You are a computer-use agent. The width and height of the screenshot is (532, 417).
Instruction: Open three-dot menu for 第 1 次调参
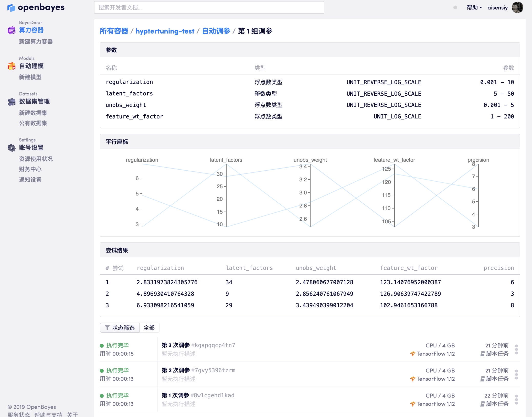[x=516, y=400]
